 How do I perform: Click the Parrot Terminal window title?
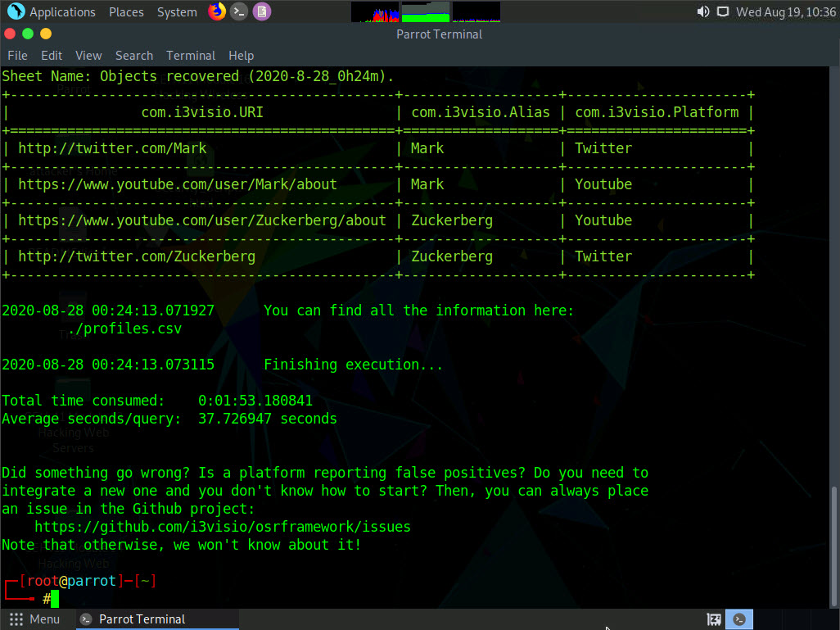440,34
